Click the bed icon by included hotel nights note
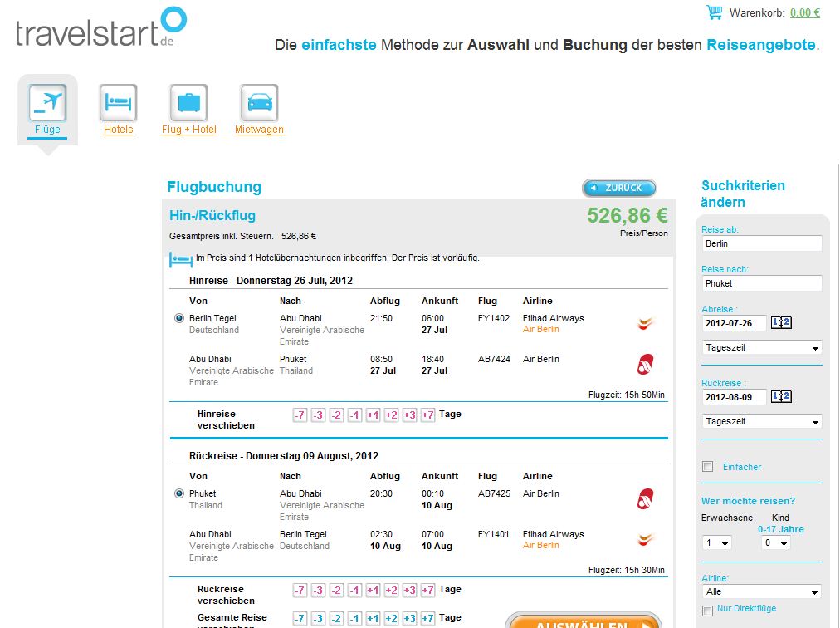This screenshot has width=840, height=628. pos(181,259)
